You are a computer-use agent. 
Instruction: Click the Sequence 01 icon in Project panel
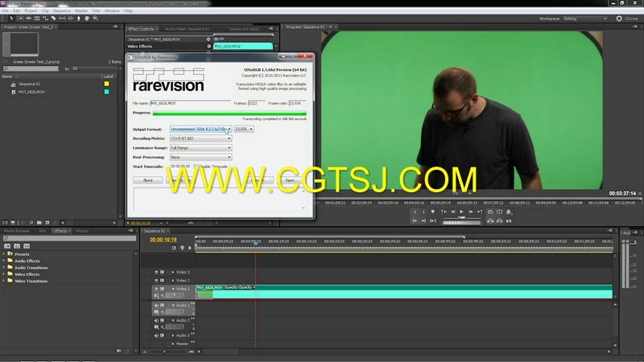[x=14, y=84]
